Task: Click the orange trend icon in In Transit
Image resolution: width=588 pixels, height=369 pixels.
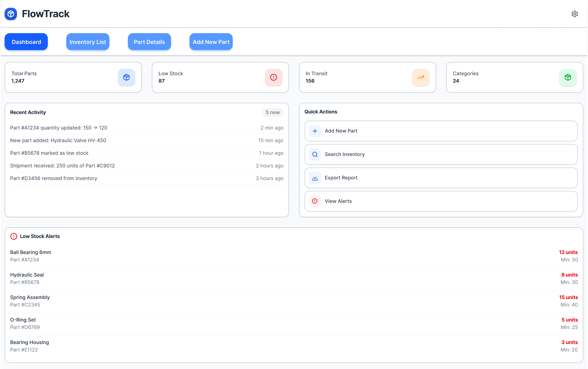Action: coord(421,77)
